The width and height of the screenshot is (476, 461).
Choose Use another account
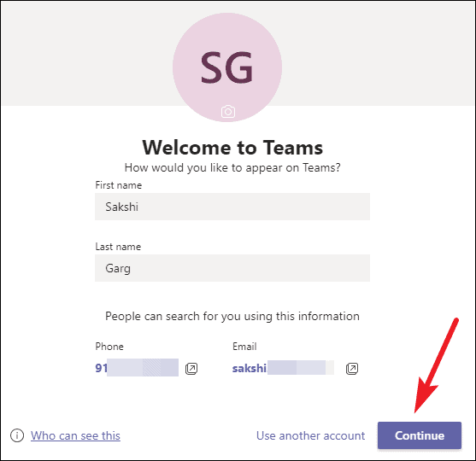coord(310,435)
